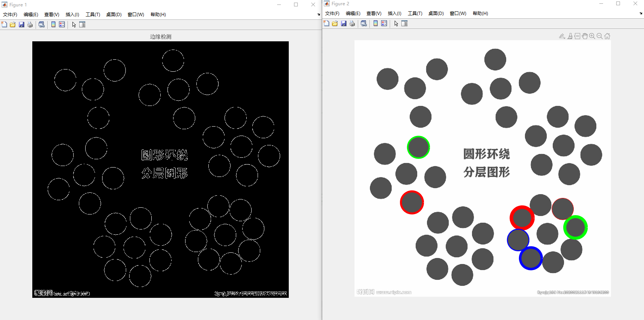This screenshot has height=320, width=644.
Task: Open 工具(T) menu in Figure 1
Action: click(x=93, y=15)
